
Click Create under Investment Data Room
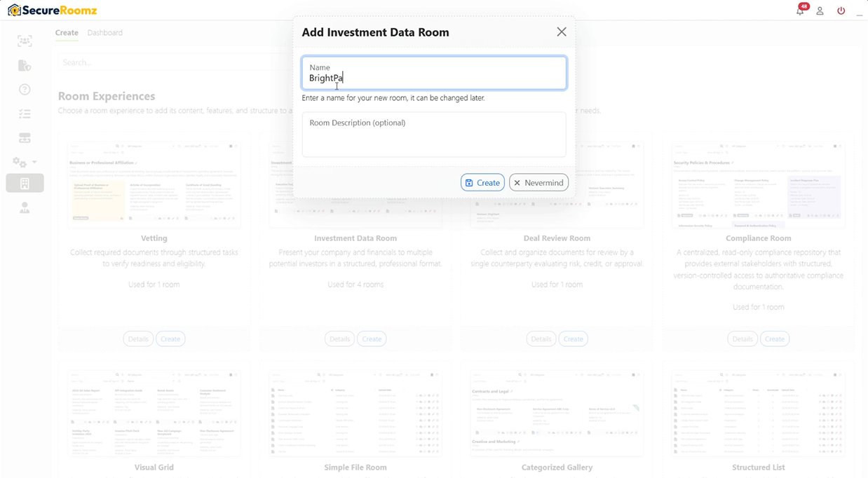pos(372,339)
